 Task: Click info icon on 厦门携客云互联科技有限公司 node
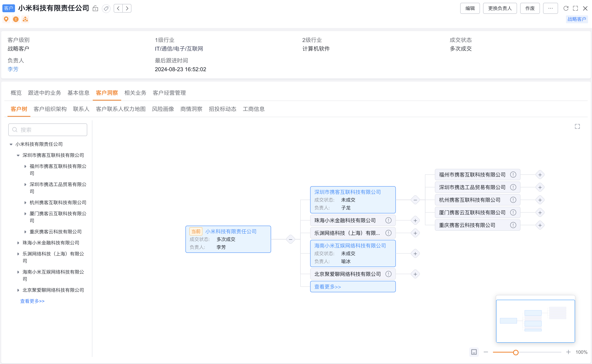click(x=513, y=213)
